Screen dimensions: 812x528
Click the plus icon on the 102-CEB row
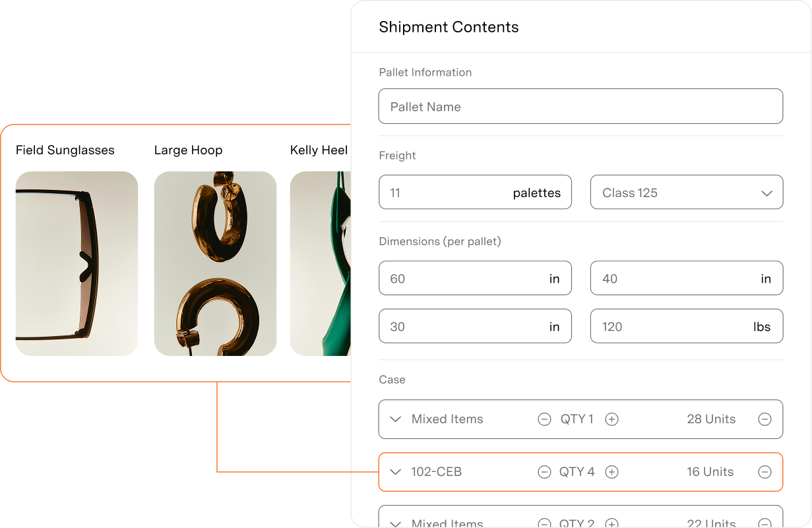tap(611, 472)
